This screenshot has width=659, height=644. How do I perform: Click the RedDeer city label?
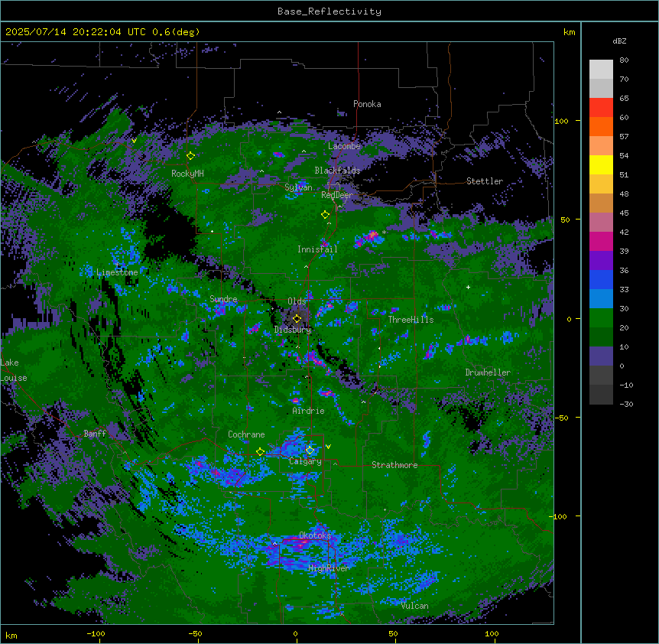tap(336, 195)
